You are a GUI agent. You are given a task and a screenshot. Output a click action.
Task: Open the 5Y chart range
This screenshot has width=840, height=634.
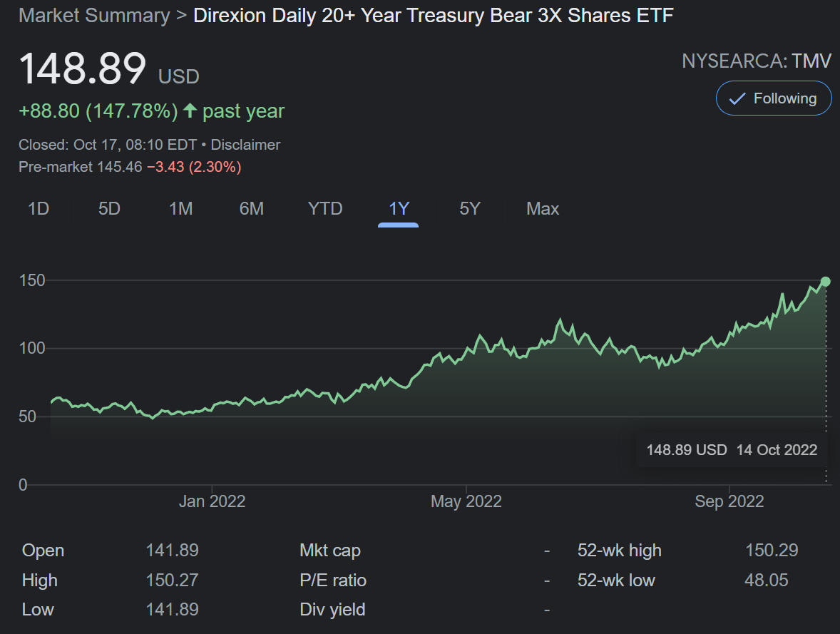(x=470, y=208)
